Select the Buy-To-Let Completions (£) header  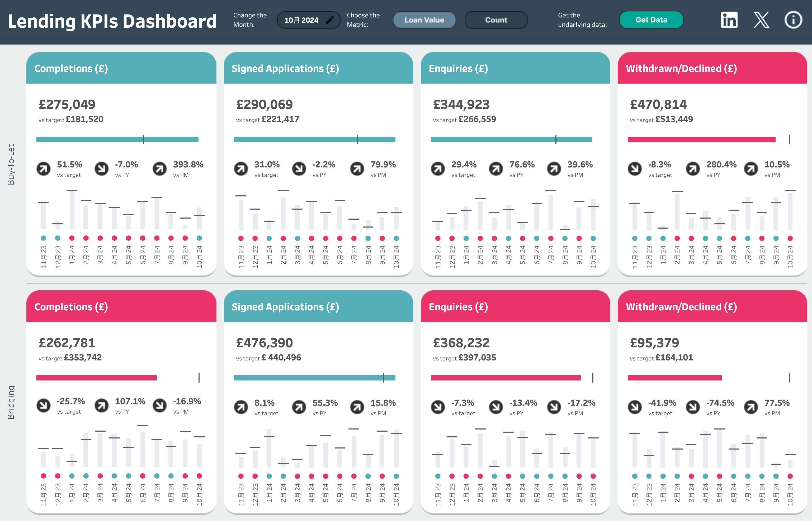click(121, 68)
